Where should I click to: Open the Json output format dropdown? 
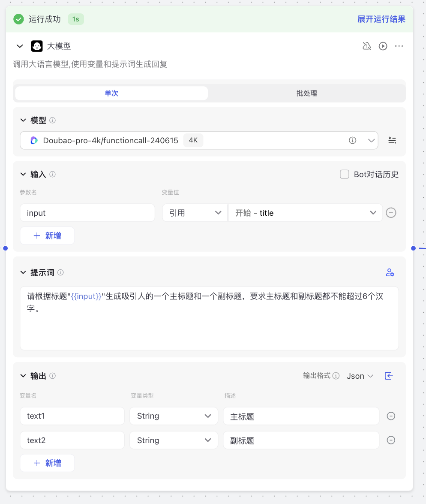[360, 376]
